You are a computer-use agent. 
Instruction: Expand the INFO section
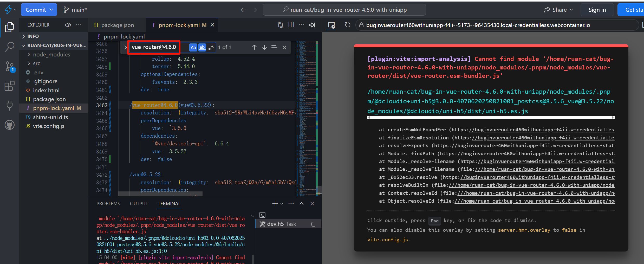click(33, 36)
